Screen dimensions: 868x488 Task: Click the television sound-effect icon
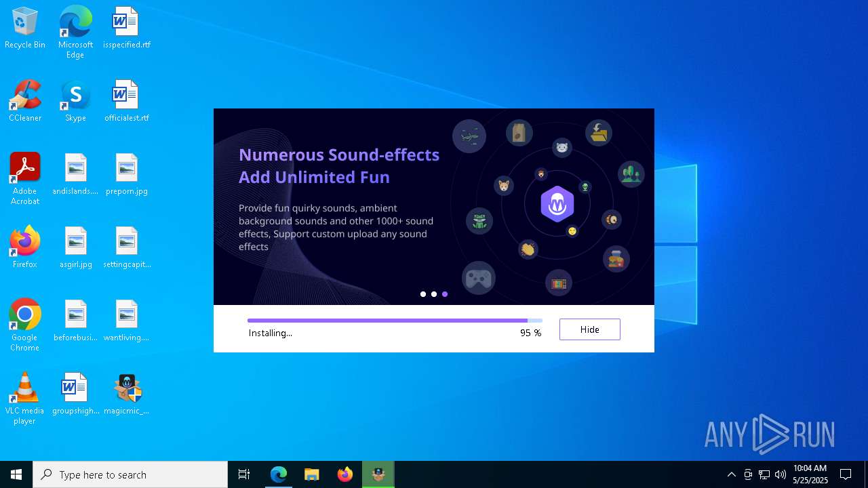pos(559,283)
